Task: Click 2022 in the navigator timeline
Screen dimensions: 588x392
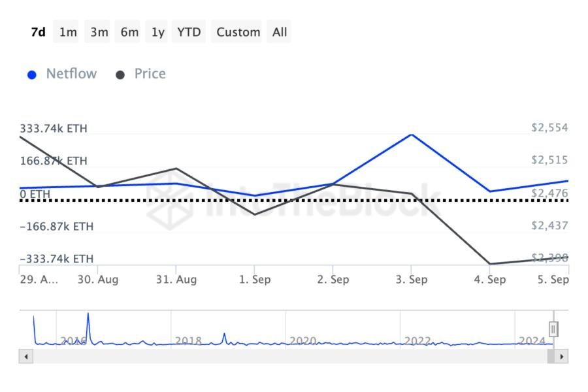Action: [x=417, y=341]
